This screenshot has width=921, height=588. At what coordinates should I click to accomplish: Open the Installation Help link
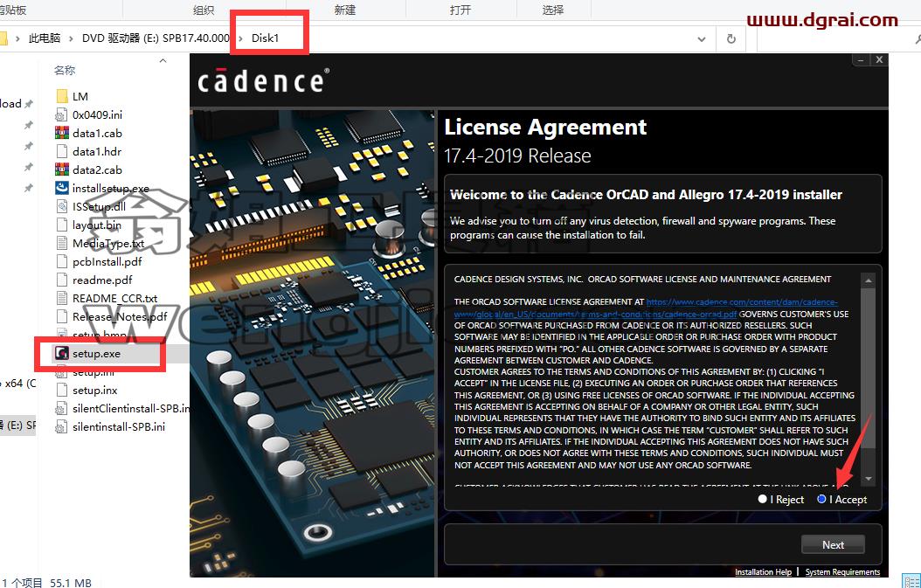(x=763, y=571)
